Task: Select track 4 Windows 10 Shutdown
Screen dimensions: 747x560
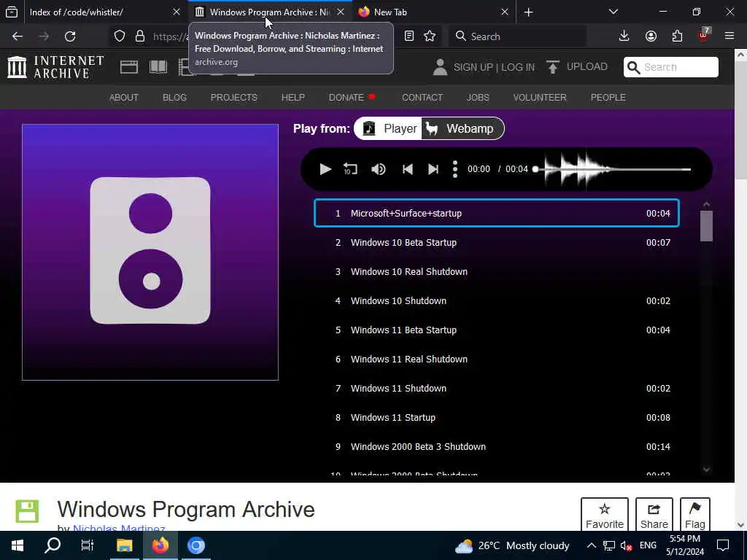Action: (x=496, y=301)
